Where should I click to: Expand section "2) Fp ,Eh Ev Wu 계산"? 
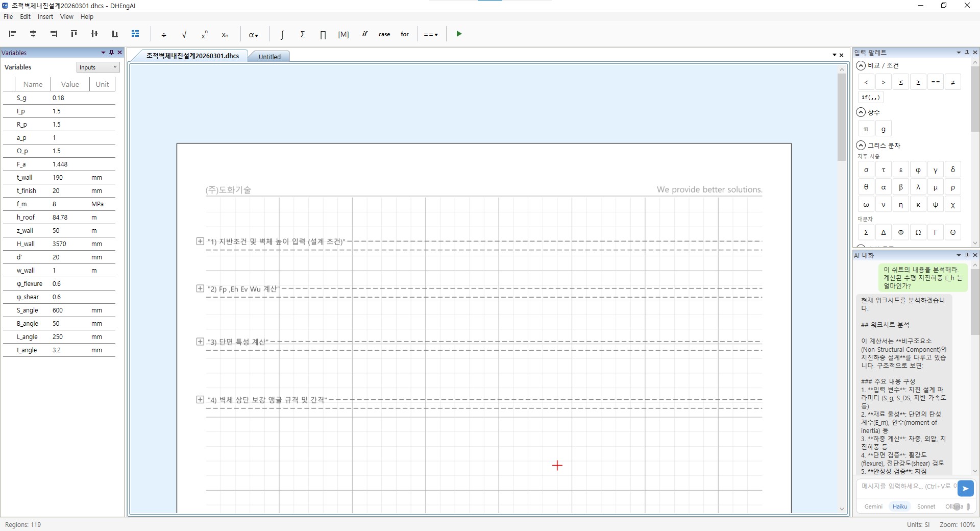coord(200,289)
